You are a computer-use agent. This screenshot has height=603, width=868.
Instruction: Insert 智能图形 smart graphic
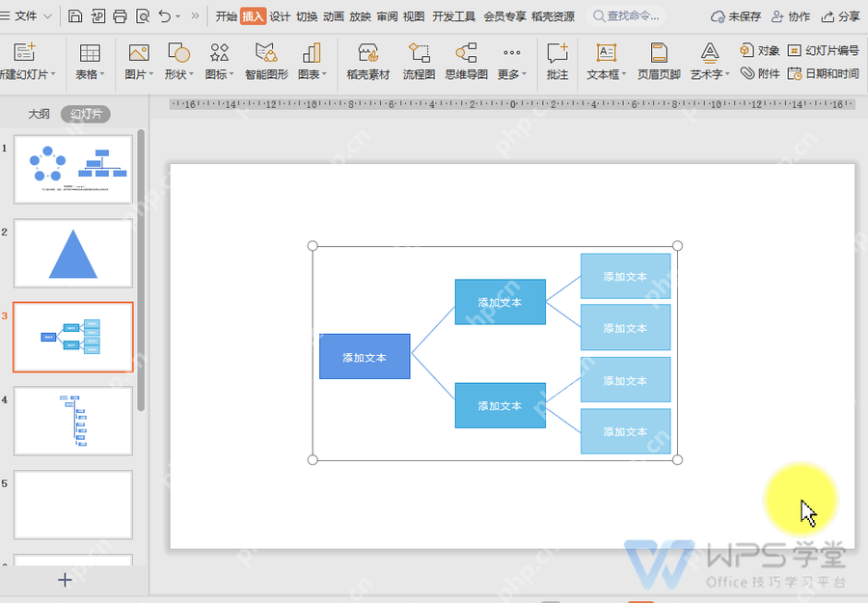click(x=266, y=61)
